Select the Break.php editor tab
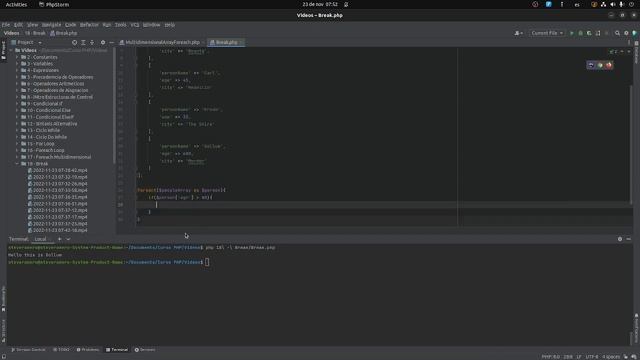 pos(226,42)
